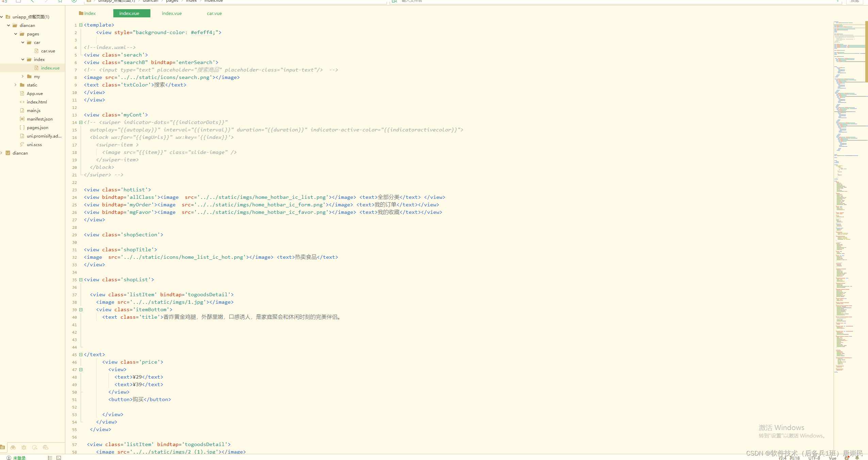Fold the swiper comment block at line 14
The height and width of the screenshot is (460, 868).
point(81,122)
